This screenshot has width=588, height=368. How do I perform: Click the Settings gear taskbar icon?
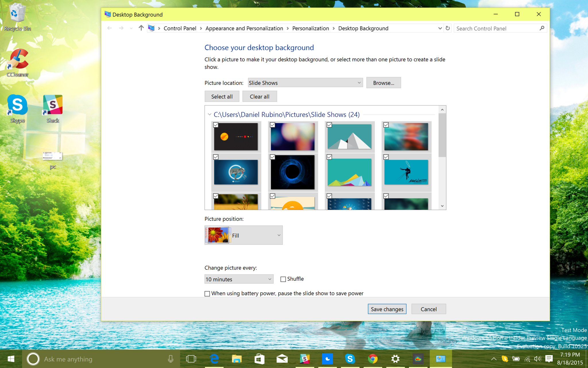point(395,359)
